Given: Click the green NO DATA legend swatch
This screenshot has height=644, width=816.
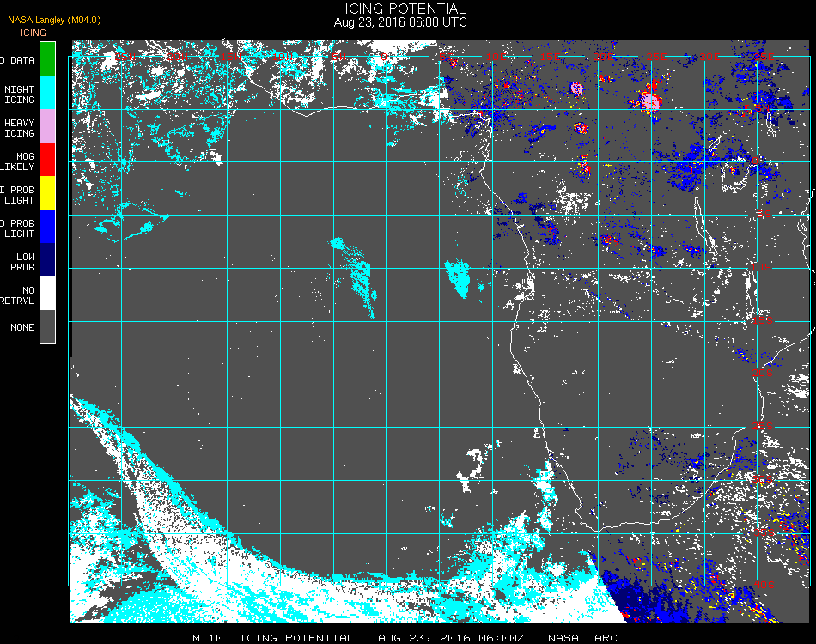Looking at the screenshot, I should click(47, 58).
